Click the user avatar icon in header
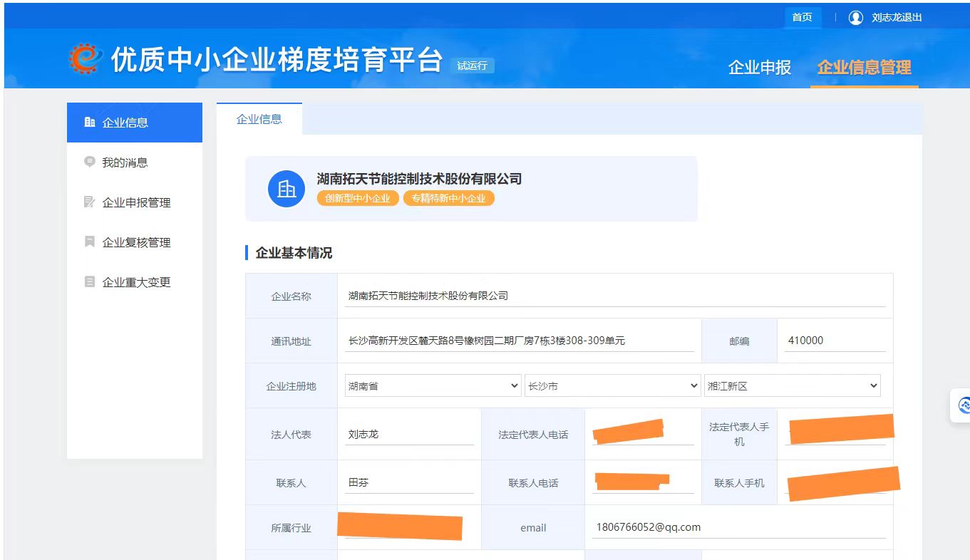Image resolution: width=970 pixels, height=560 pixels. coord(856,17)
